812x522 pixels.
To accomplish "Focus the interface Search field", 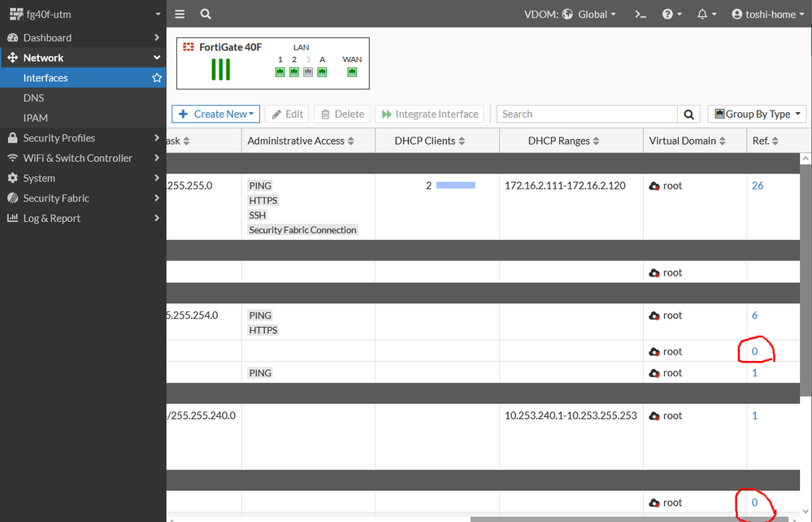I will (587, 114).
